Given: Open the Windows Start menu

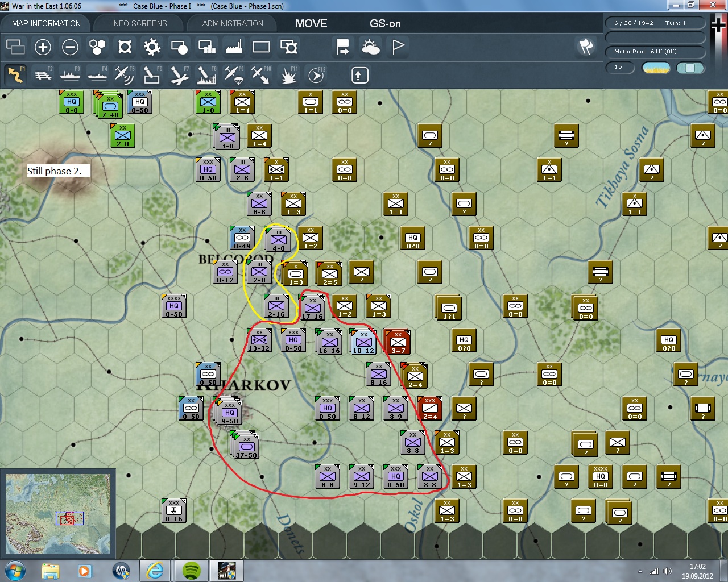Looking at the screenshot, I should point(14,571).
